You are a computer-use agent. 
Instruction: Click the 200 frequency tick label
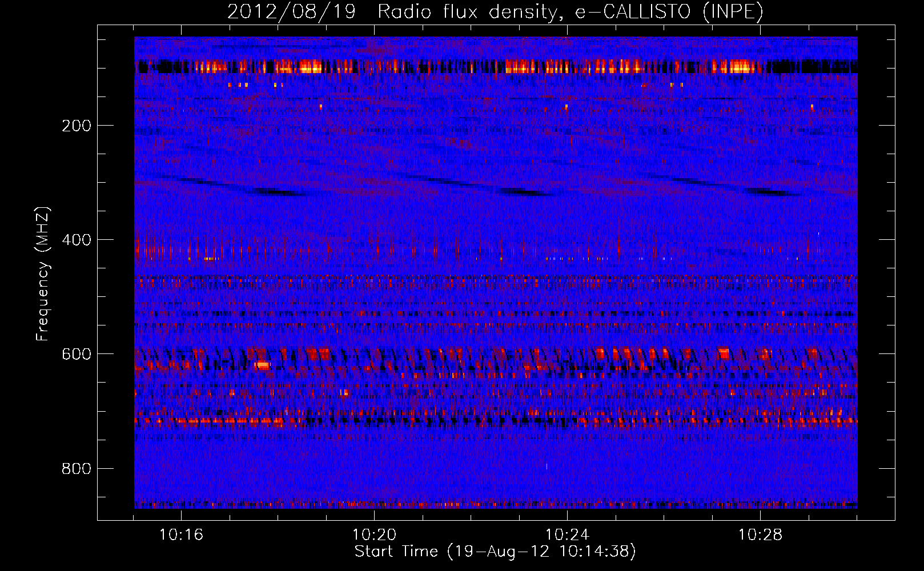77,126
